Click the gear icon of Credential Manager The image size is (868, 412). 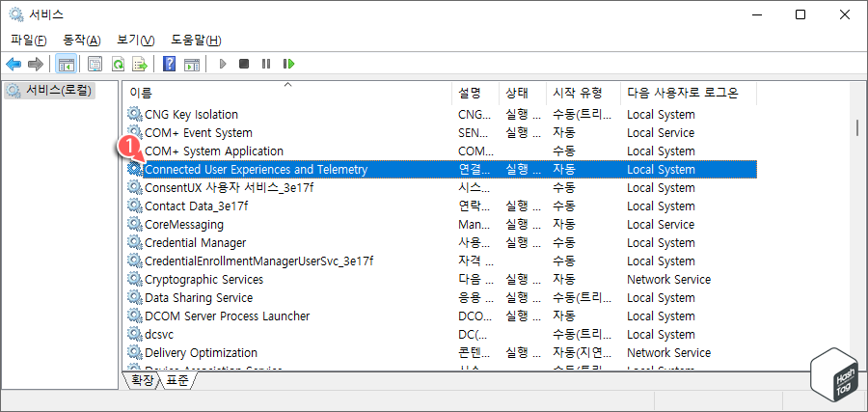tap(134, 242)
